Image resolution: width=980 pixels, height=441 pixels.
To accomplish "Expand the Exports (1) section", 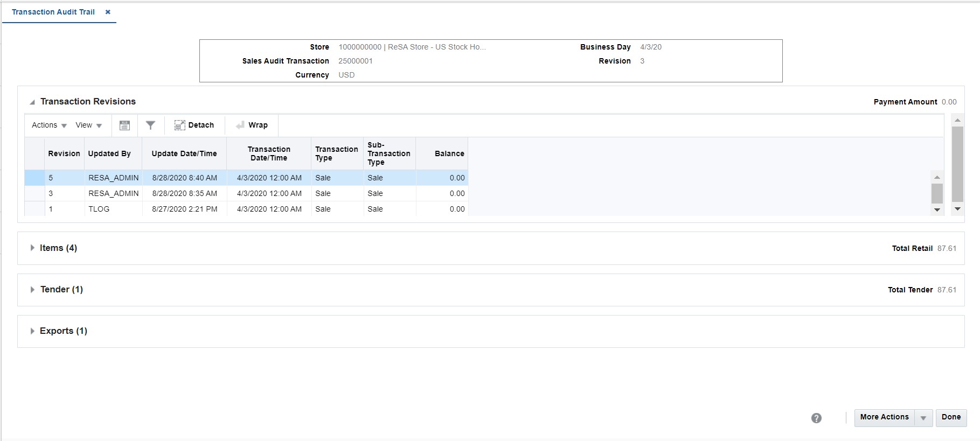I will click(32, 331).
